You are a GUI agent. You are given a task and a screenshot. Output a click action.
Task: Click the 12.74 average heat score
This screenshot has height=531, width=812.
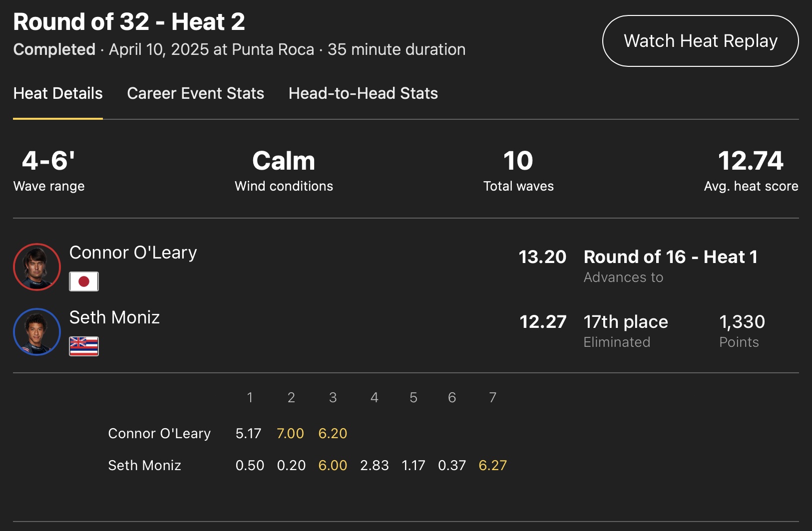coord(751,161)
